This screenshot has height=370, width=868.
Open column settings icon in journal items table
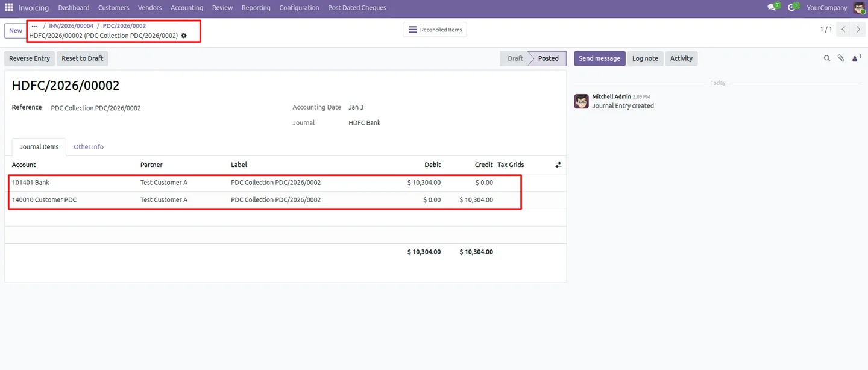[x=558, y=165]
